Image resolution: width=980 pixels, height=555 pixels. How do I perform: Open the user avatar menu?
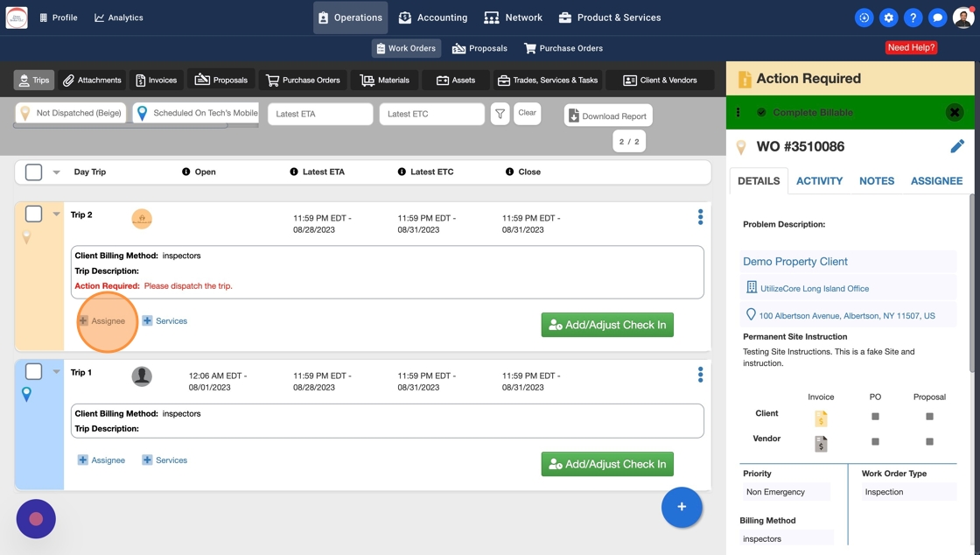coord(963,18)
